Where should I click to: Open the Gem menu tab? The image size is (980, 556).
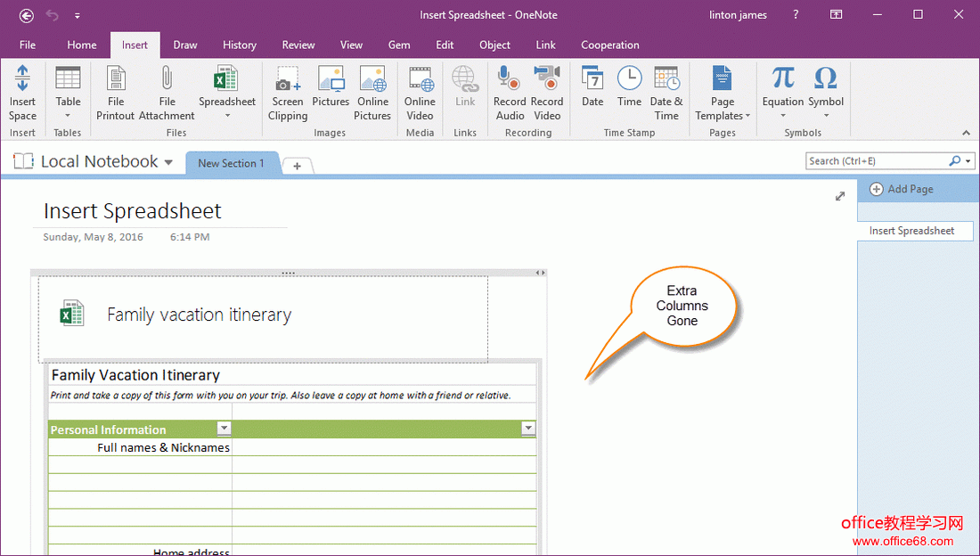[399, 45]
